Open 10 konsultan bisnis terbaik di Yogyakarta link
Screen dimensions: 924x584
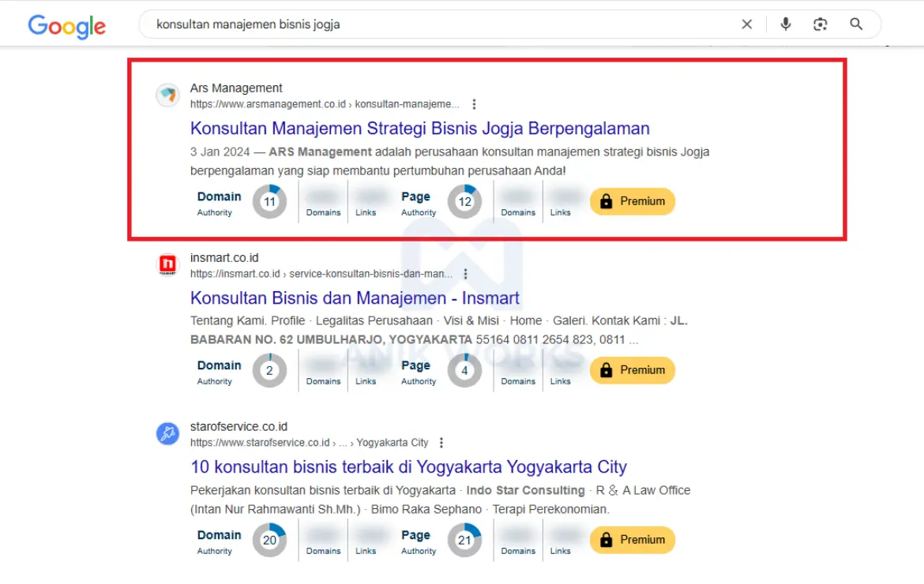(408, 466)
